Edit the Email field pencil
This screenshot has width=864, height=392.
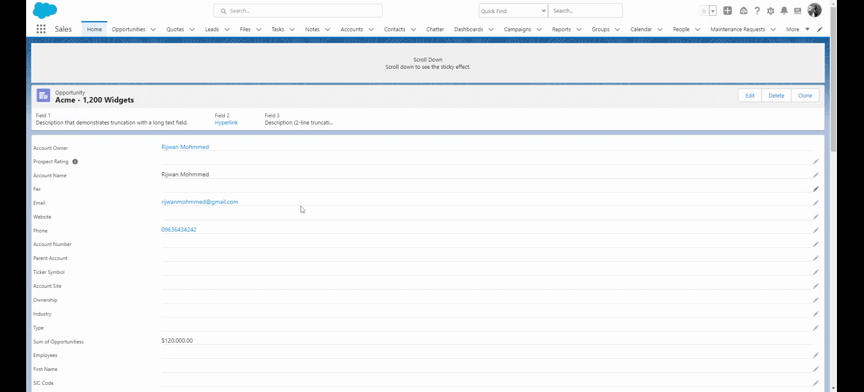click(816, 203)
